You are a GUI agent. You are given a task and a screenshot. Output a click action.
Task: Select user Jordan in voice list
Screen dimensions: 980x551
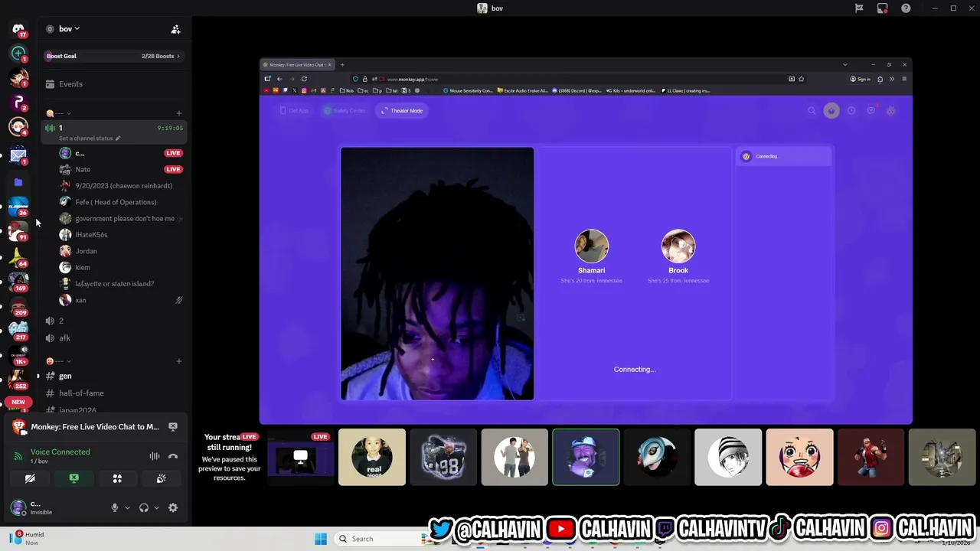86,251
